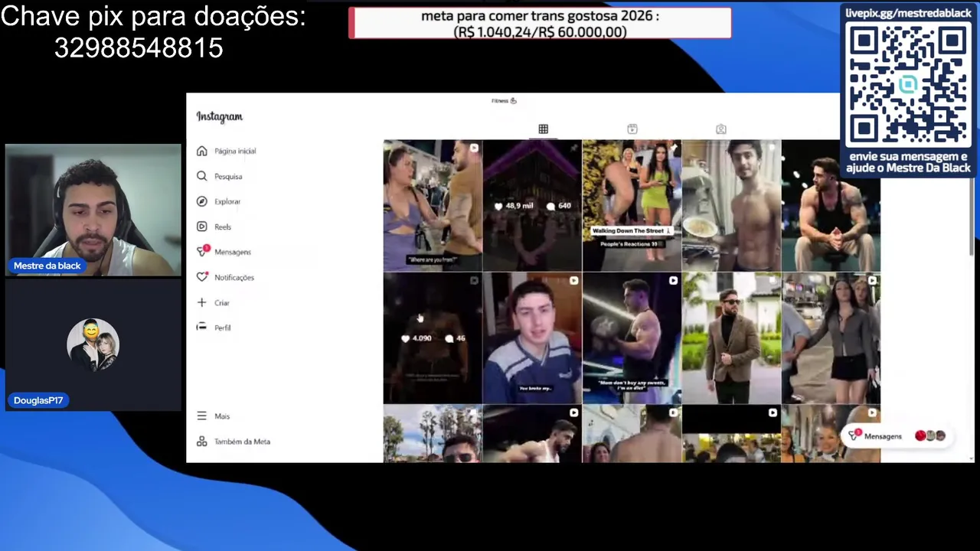Image resolution: width=980 pixels, height=551 pixels.
Task: Select Explorar in sidebar
Action: 227,201
